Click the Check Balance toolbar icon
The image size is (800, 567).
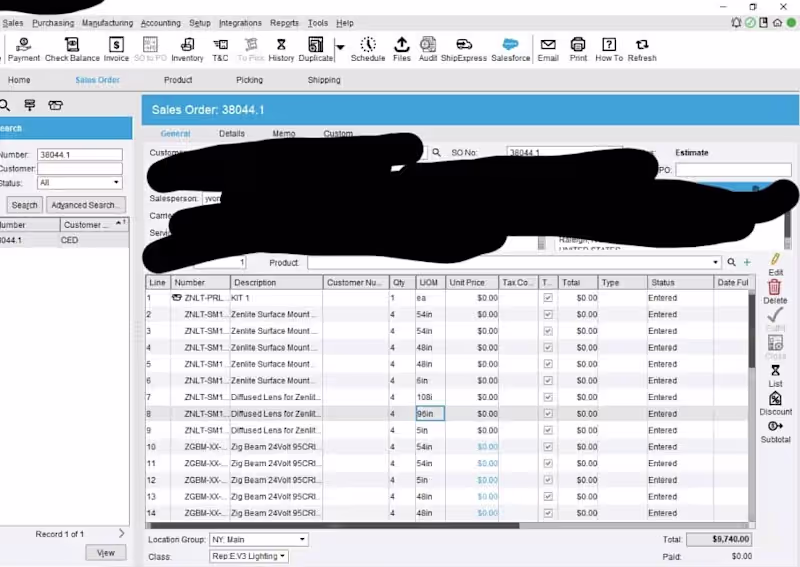[x=72, y=50]
